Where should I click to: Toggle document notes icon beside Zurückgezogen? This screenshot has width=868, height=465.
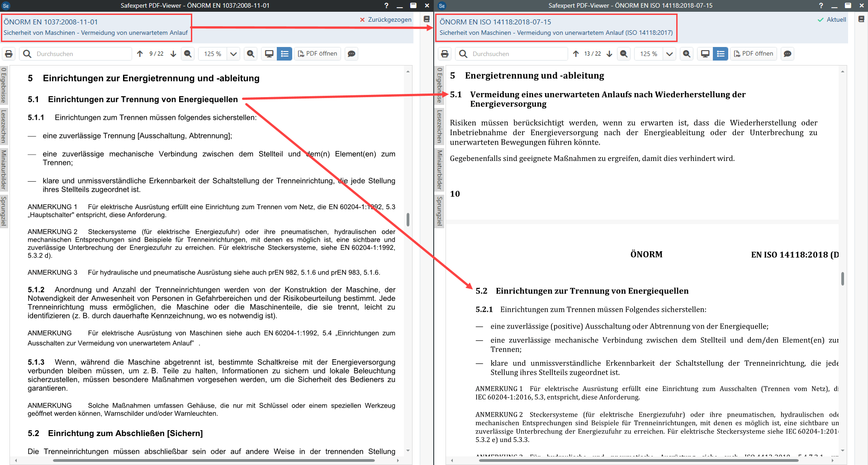(x=427, y=19)
